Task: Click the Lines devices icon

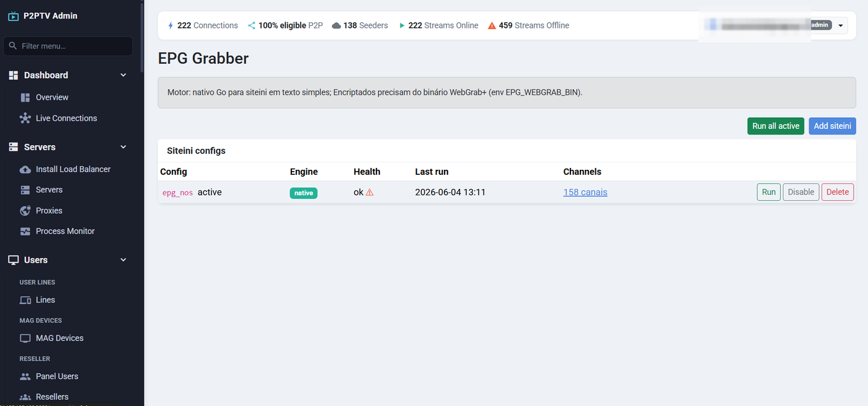Action: point(25,300)
